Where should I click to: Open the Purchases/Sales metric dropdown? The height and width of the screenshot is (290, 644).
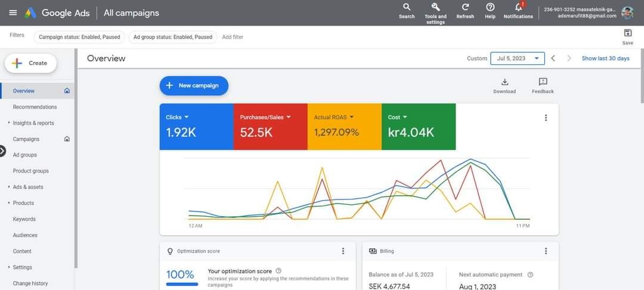tap(265, 117)
